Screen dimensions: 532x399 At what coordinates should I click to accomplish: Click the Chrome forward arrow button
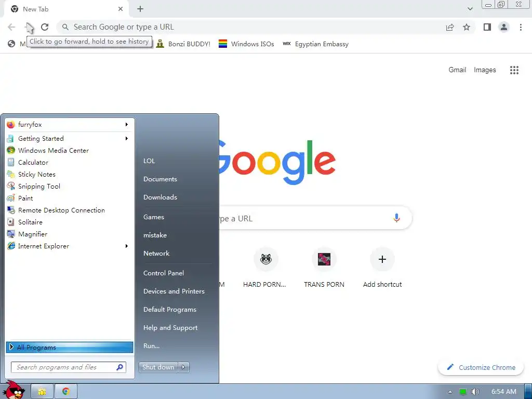point(28,27)
